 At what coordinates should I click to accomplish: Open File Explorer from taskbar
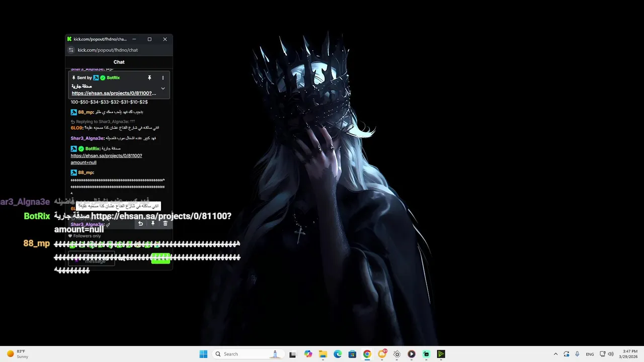tap(323, 354)
